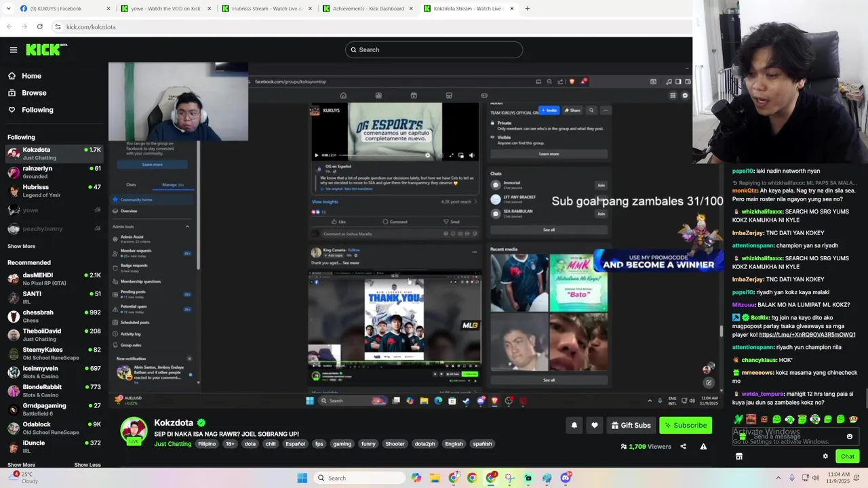Open chat settings gear icon
Image resolution: width=868 pixels, height=488 pixels.
point(825,456)
